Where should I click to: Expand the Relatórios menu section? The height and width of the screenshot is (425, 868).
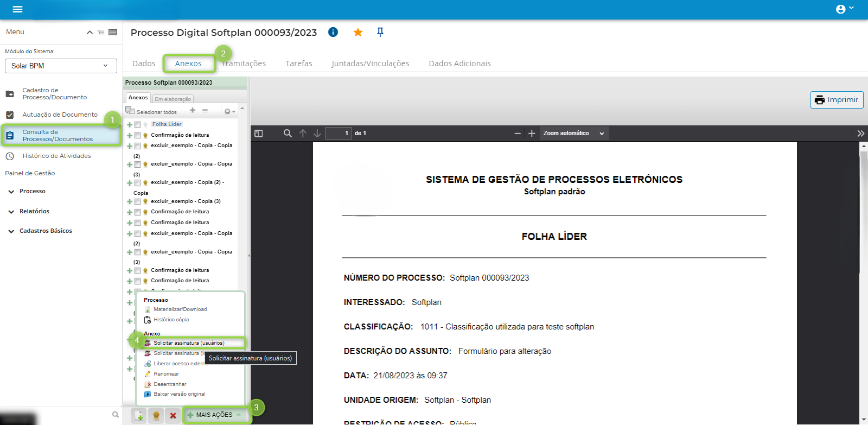coord(28,211)
